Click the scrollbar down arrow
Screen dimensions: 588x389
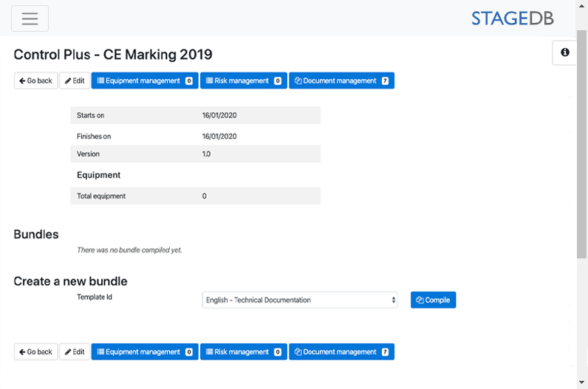pos(581,382)
